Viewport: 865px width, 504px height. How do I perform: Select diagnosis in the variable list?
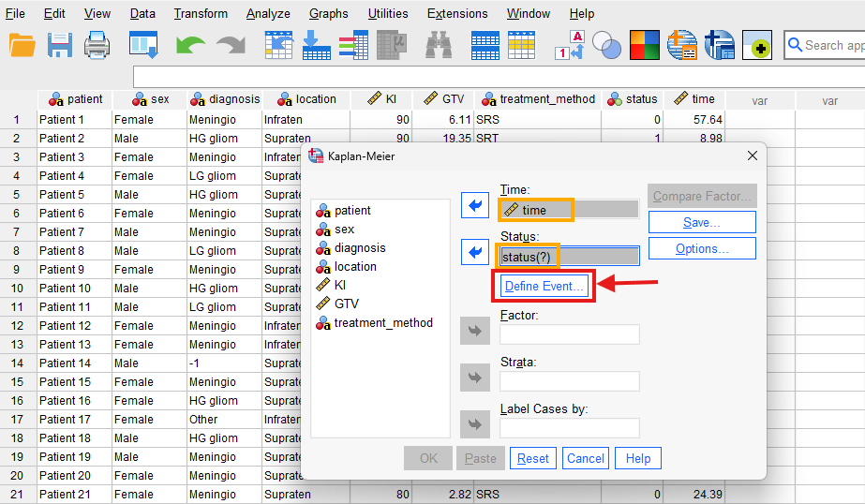pyautogui.click(x=350, y=248)
